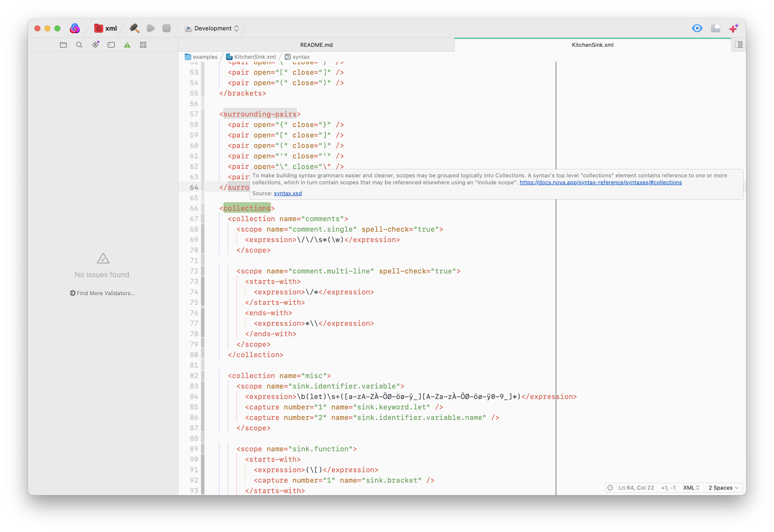Select the KitchenSink.xml tab

click(x=592, y=45)
